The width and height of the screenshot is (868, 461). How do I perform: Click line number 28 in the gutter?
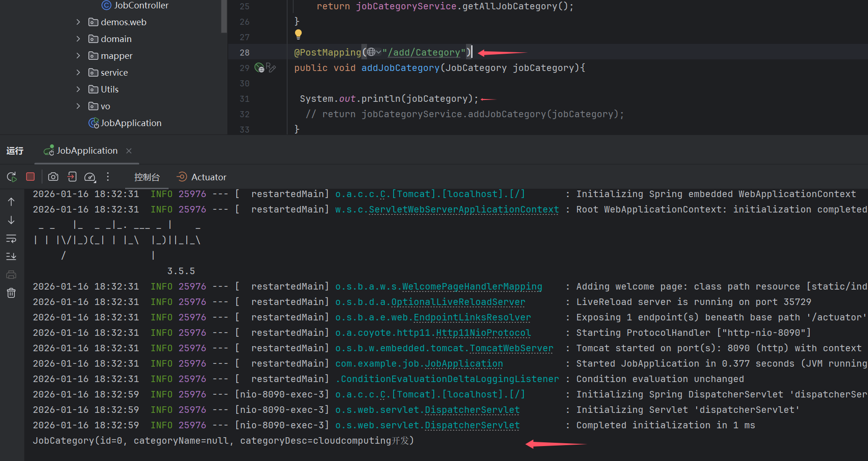coord(245,52)
